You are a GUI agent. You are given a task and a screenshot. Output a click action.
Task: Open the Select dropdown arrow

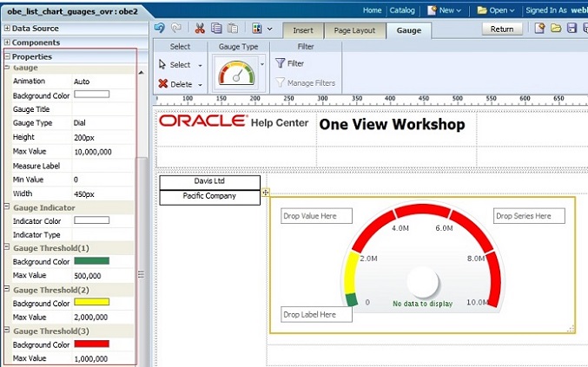(200, 66)
